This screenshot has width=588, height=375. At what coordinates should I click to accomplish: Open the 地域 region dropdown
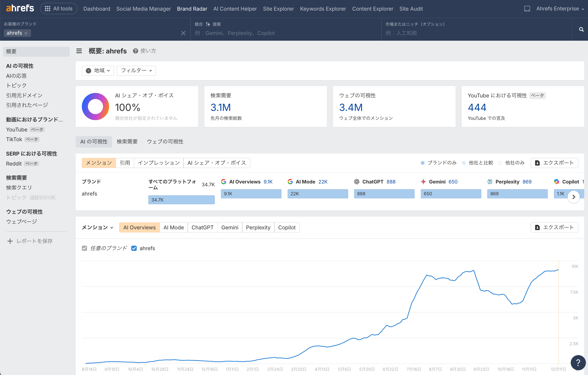click(x=98, y=70)
